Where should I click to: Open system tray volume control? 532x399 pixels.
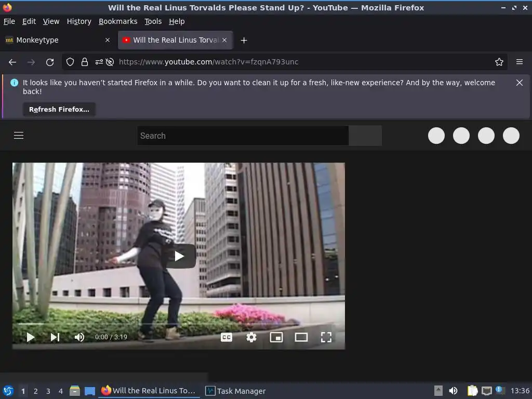tap(453, 391)
